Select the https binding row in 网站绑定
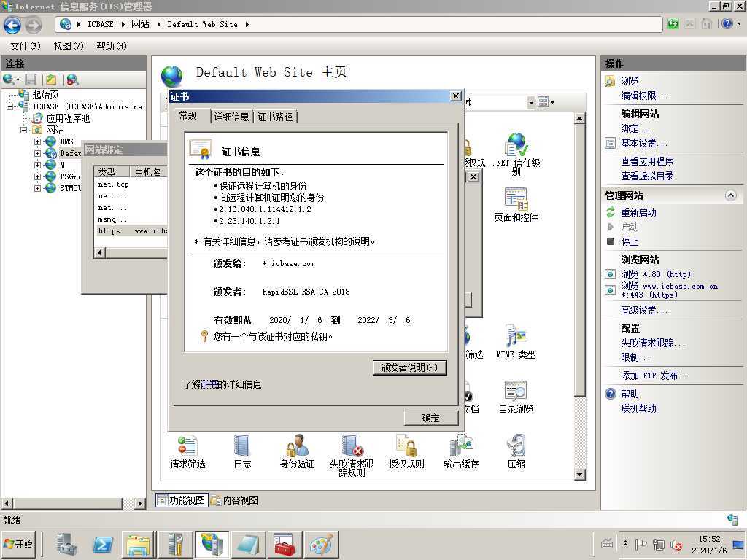The height and width of the screenshot is (560, 747). (x=132, y=230)
